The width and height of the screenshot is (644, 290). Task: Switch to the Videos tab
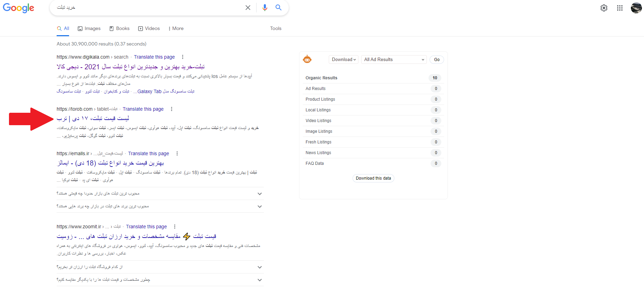[x=149, y=29]
